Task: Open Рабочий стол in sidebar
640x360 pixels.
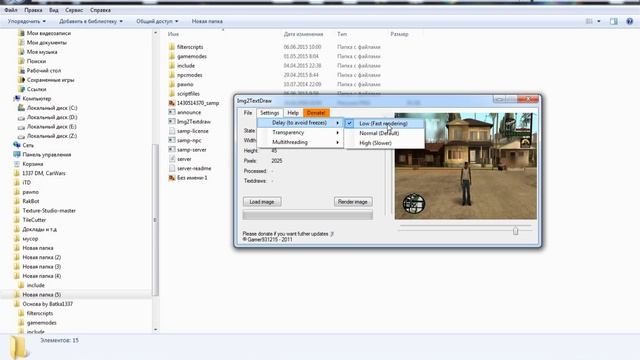Action: 44,71
